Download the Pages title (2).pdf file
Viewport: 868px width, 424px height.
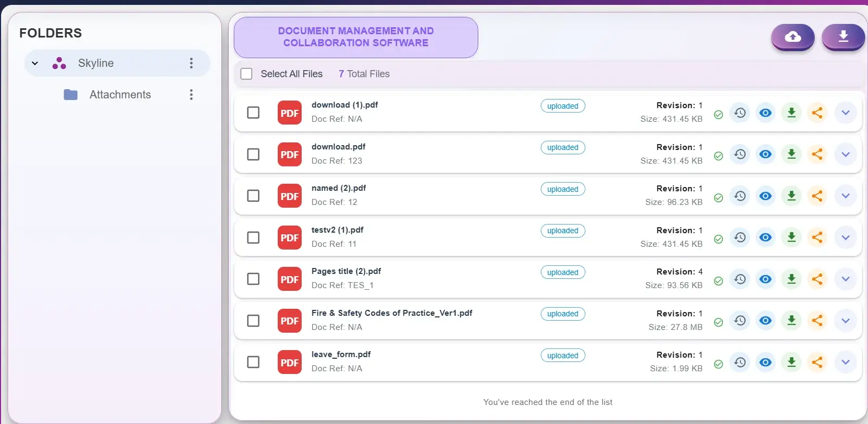tap(791, 279)
